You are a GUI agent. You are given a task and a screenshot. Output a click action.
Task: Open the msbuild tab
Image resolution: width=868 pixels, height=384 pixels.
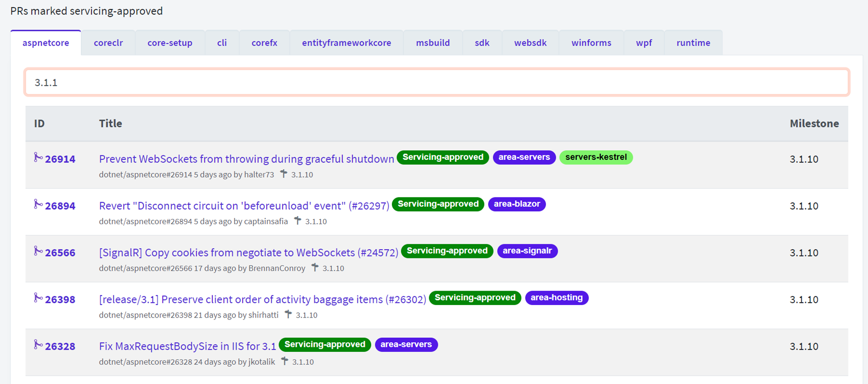433,43
